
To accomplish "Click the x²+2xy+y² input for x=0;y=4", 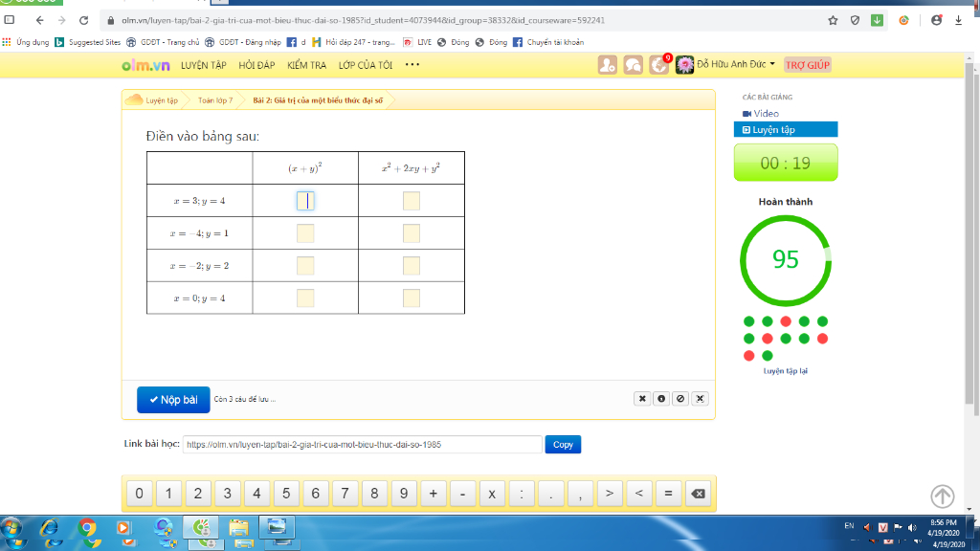I will (412, 298).
